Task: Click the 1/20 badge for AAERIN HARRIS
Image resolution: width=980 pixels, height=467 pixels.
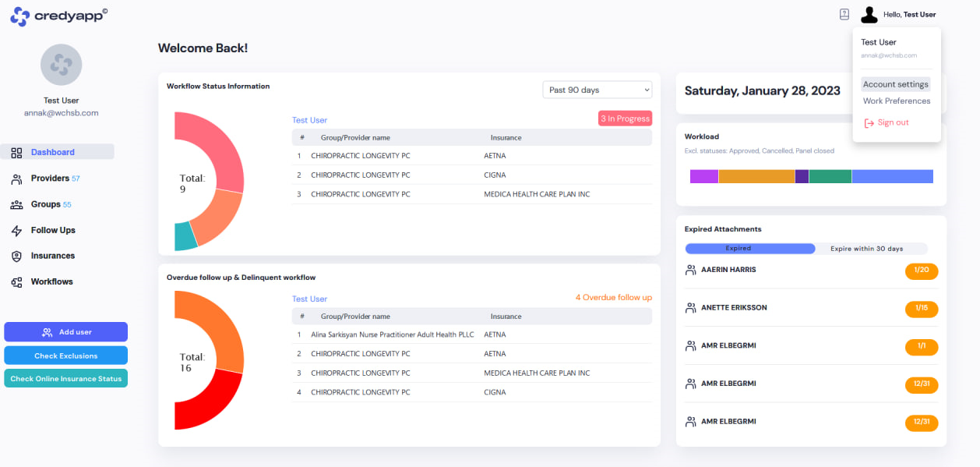Action: coord(922,271)
